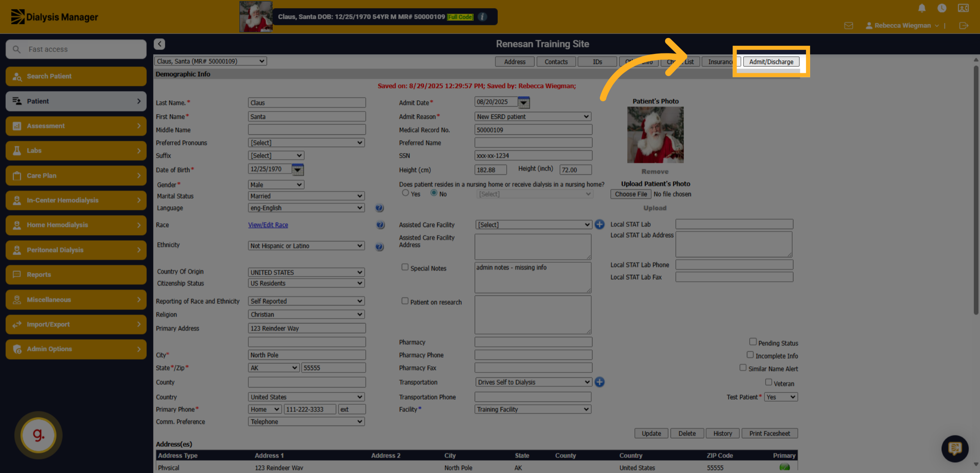Add an Assisted Care Facility with the plus icon
This screenshot has height=473, width=980.
[x=599, y=224]
